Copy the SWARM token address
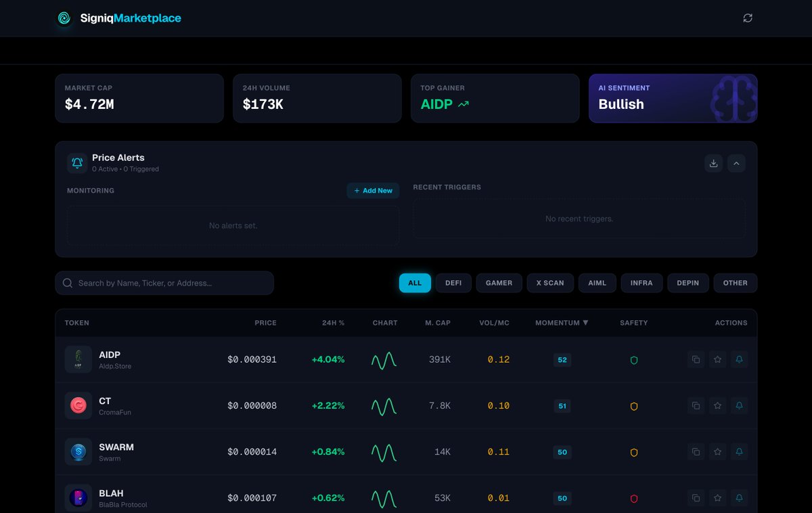Screen dimensions: 812x513 pyautogui.click(x=696, y=451)
